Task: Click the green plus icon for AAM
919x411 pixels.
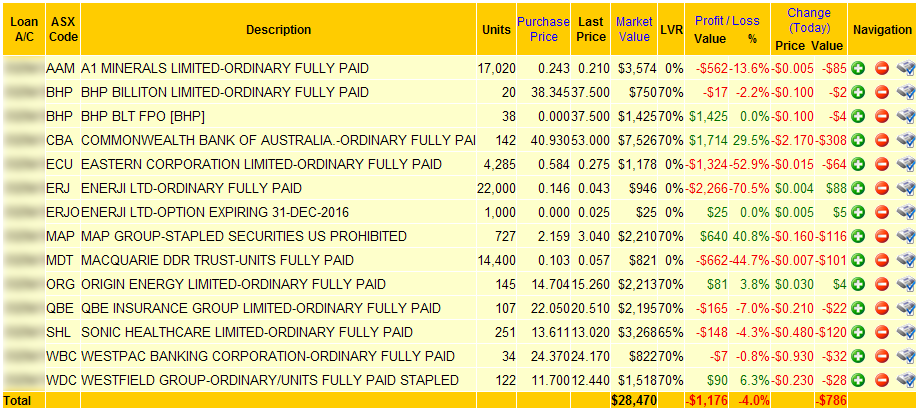Action: (x=858, y=69)
